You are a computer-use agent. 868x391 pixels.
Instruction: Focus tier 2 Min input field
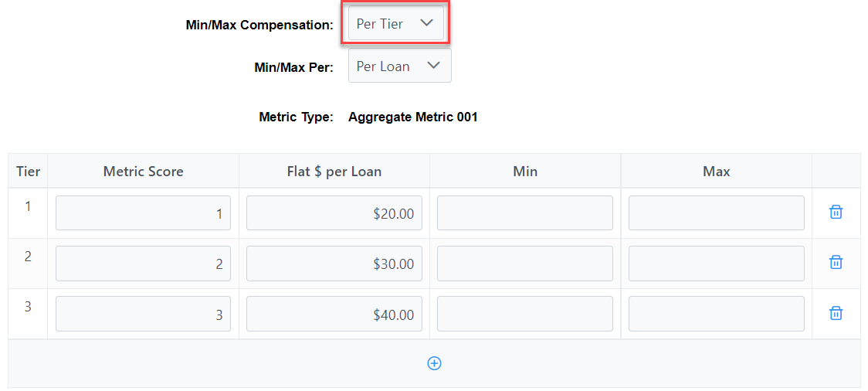pos(525,263)
